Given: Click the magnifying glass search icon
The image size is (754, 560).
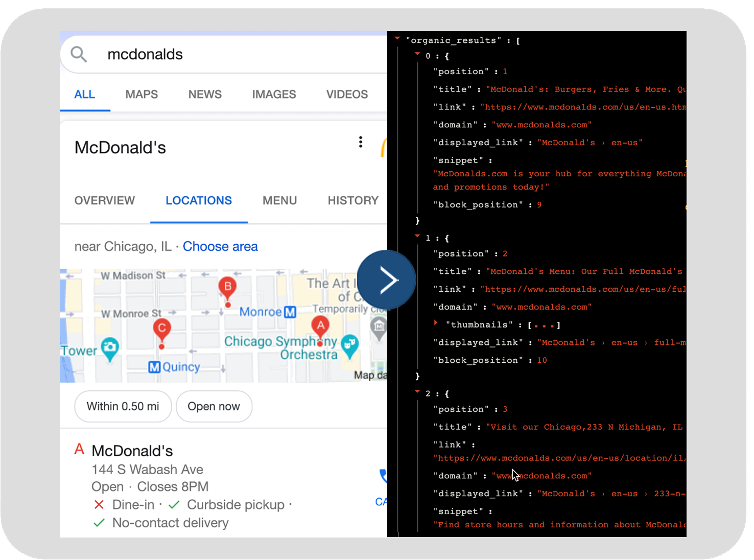Looking at the screenshot, I should (79, 54).
